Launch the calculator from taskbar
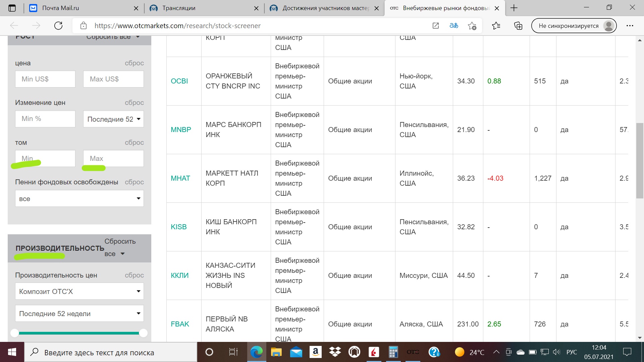 coord(393,352)
